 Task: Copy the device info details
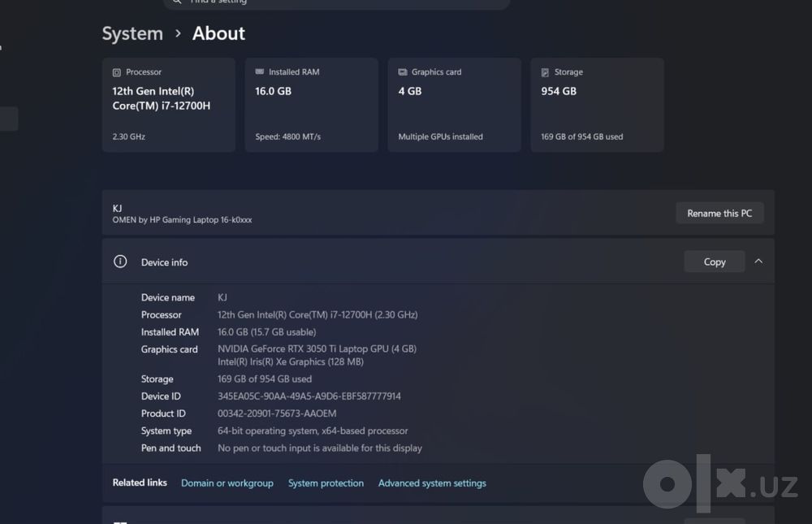point(714,262)
